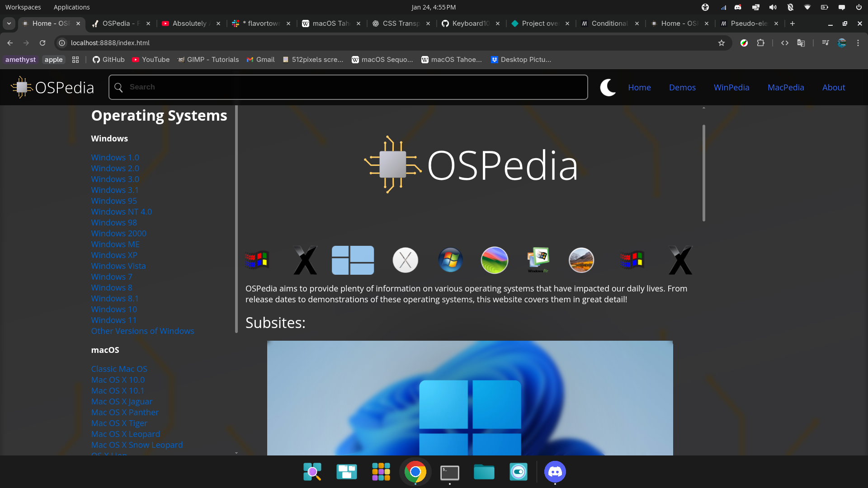Switch to the macOS Tahoe browser tab
The height and width of the screenshot is (488, 868).
(330, 23)
